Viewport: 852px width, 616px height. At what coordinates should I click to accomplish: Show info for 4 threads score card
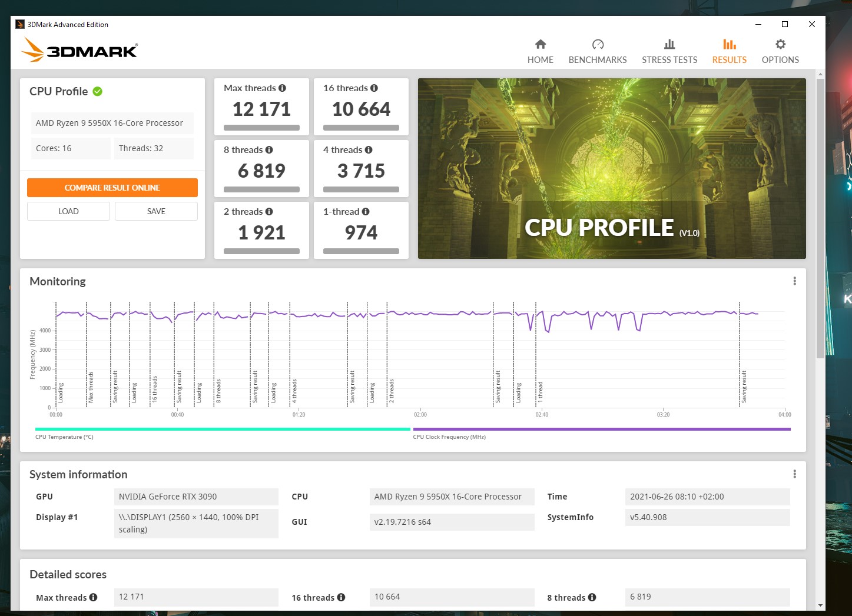(x=369, y=150)
